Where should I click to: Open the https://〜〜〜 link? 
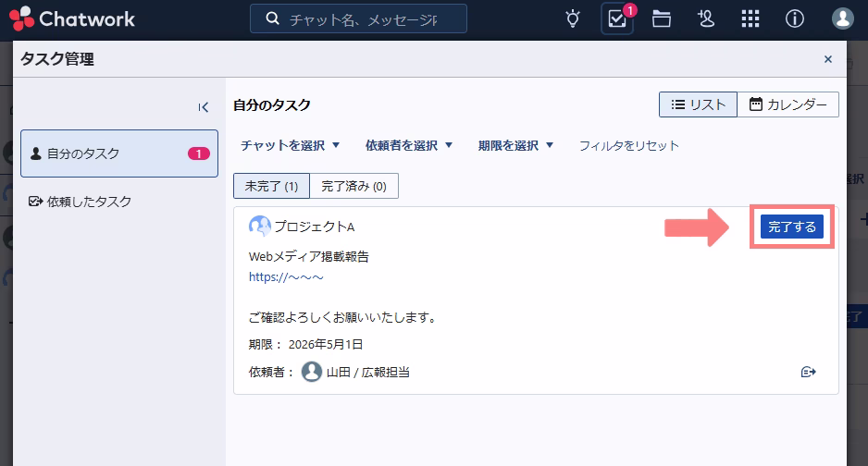click(286, 277)
